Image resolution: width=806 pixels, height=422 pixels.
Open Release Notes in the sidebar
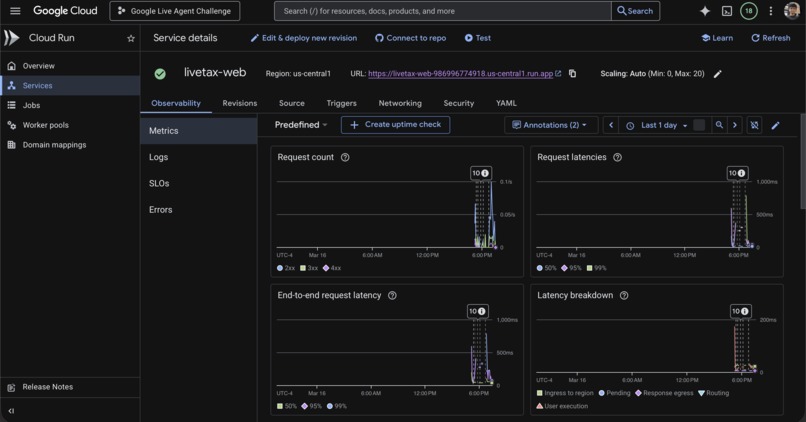click(70, 387)
